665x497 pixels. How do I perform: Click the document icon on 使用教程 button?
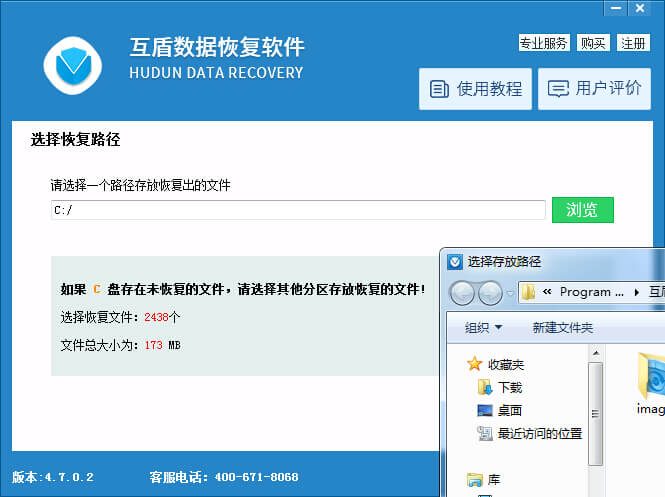[x=439, y=89]
